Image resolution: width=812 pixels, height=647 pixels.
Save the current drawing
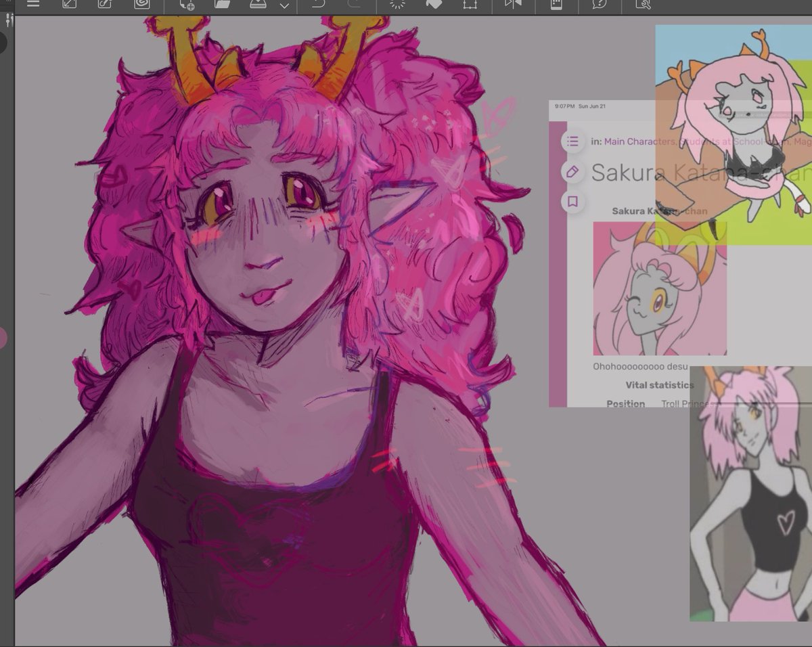[258, 4]
